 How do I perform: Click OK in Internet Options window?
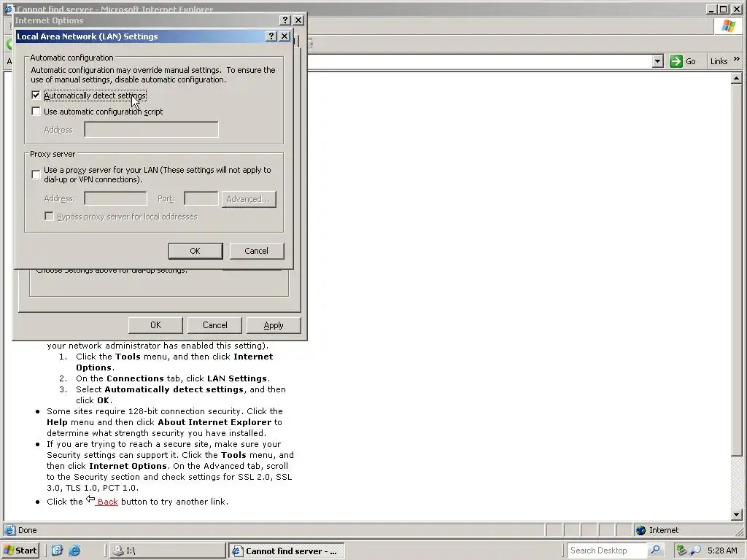156,325
